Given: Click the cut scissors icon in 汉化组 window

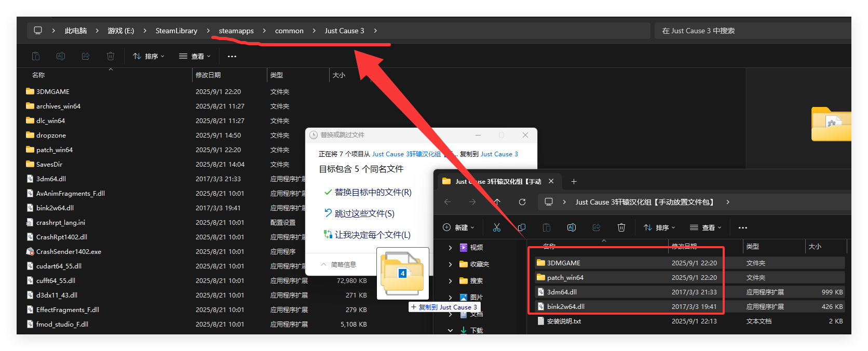Looking at the screenshot, I should 497,227.
